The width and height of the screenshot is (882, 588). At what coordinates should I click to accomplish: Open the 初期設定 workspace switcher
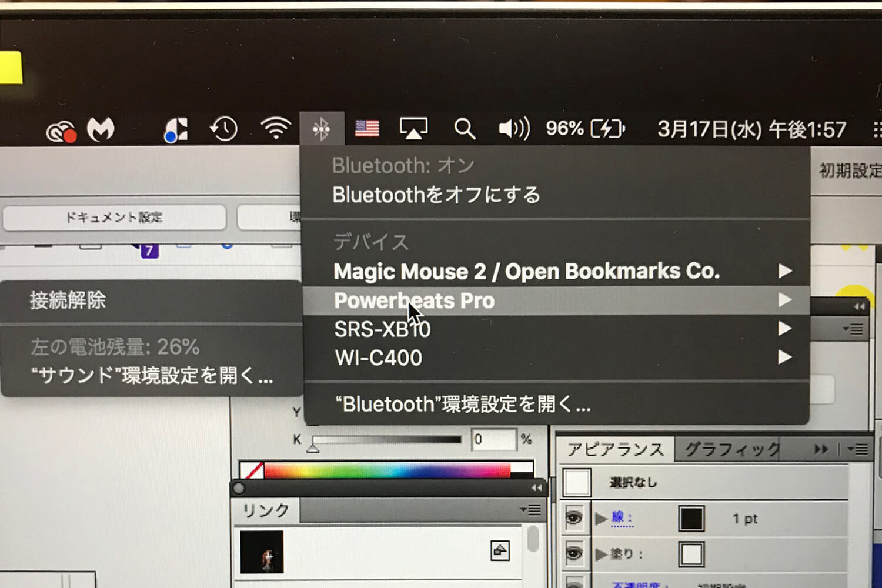850,171
